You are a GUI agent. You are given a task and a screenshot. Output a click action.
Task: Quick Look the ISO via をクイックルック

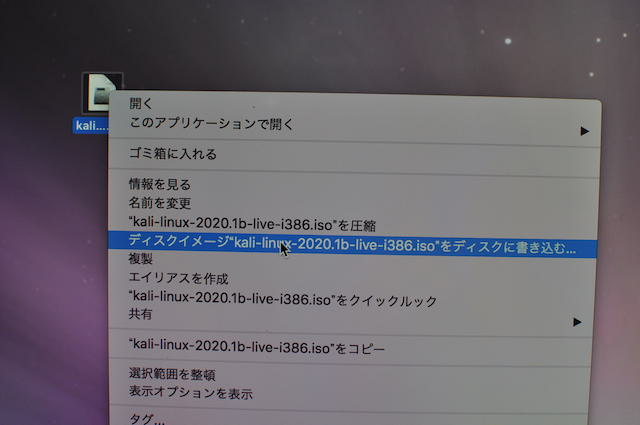pos(351,300)
